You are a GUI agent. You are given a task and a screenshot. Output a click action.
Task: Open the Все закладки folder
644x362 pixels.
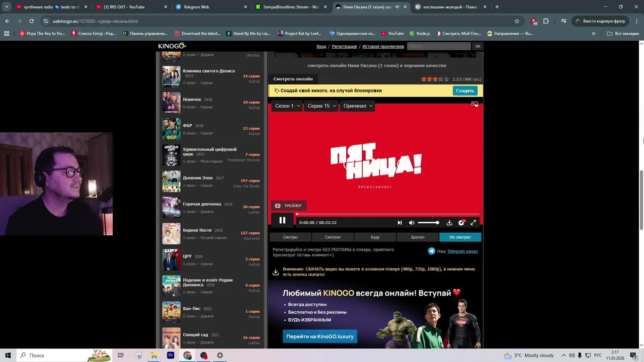(x=623, y=34)
